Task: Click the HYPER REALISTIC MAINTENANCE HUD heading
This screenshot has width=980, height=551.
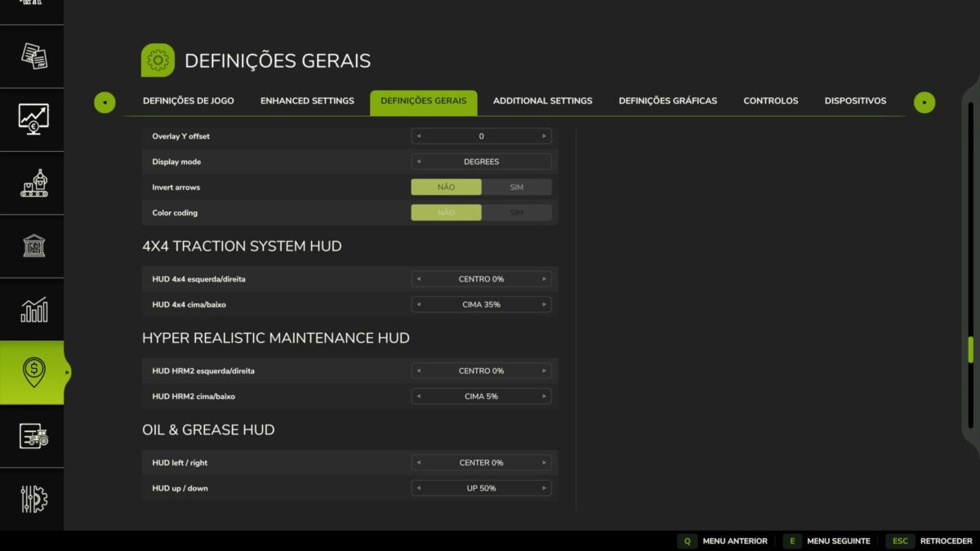Action: tap(276, 338)
